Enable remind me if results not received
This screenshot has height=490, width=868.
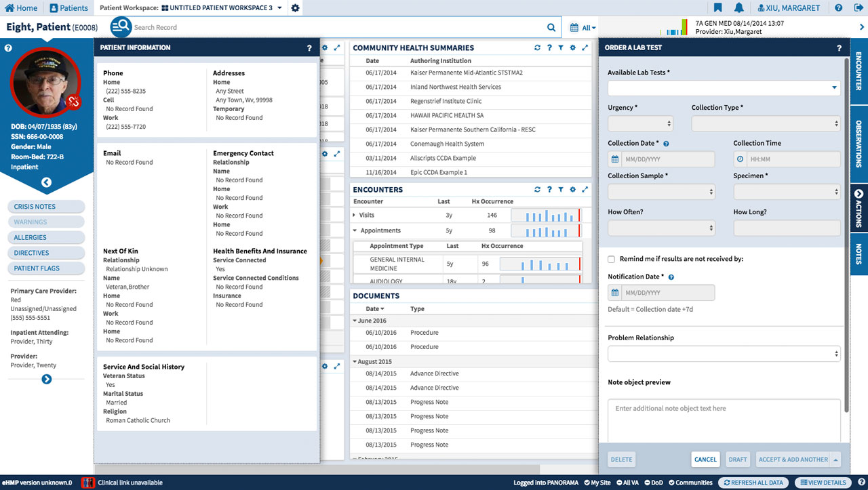click(612, 259)
